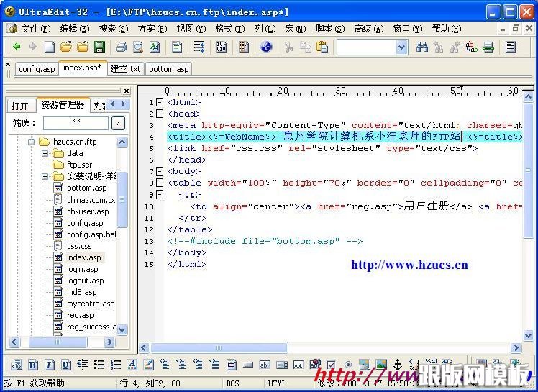Collapse the code fold at line 1
The width and height of the screenshot is (538, 392).
tap(160, 102)
